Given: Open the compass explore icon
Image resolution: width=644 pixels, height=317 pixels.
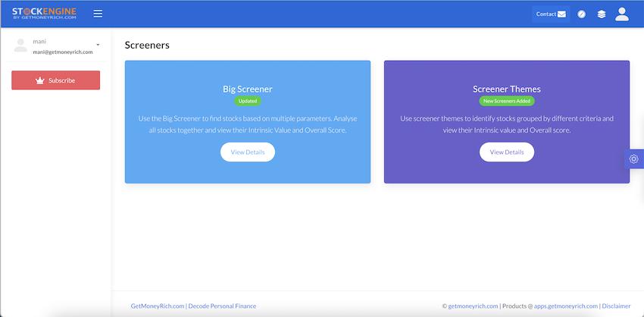Looking at the screenshot, I should click(x=582, y=14).
